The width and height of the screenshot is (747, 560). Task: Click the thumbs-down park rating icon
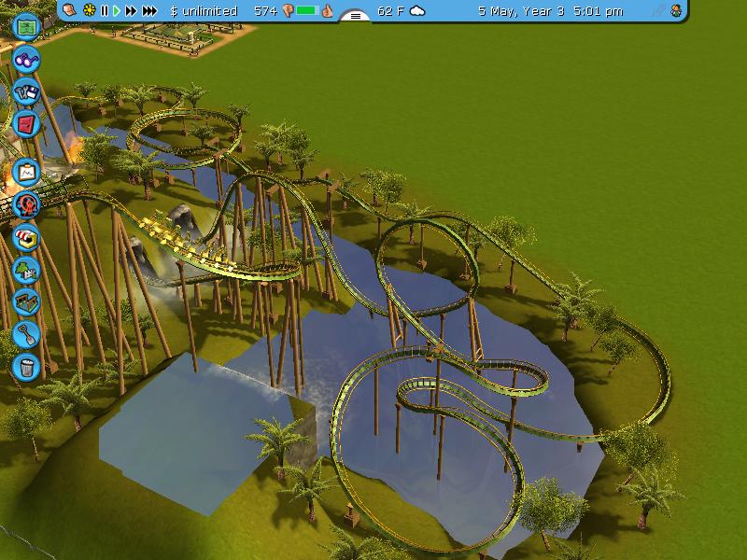pos(289,10)
